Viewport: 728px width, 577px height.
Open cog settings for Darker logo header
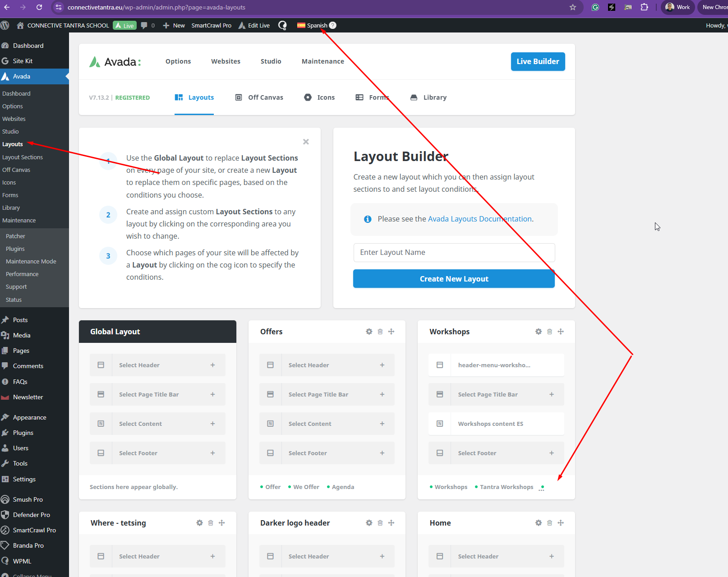click(369, 523)
